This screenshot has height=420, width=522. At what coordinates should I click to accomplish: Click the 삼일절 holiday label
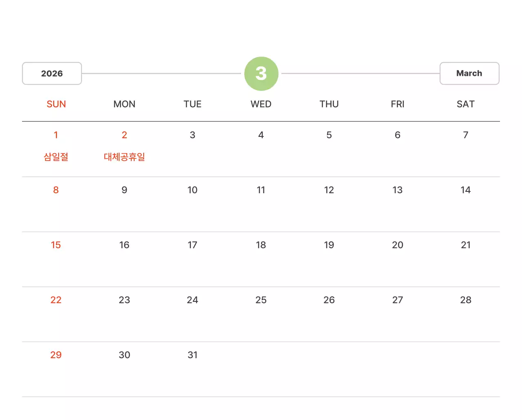pos(56,157)
